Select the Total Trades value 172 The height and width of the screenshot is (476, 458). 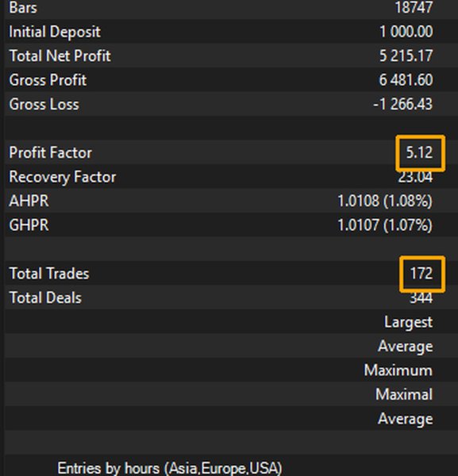421,274
